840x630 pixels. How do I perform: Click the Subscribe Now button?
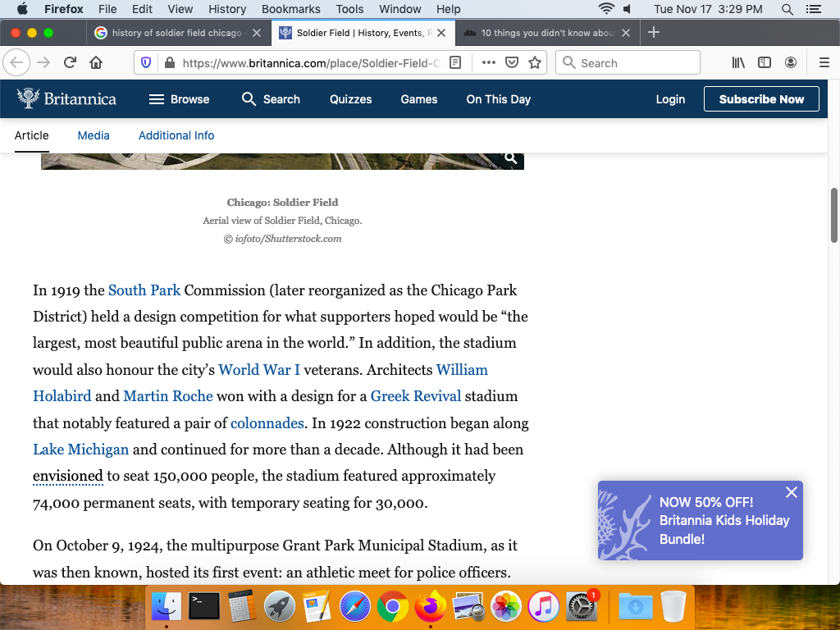(x=760, y=99)
